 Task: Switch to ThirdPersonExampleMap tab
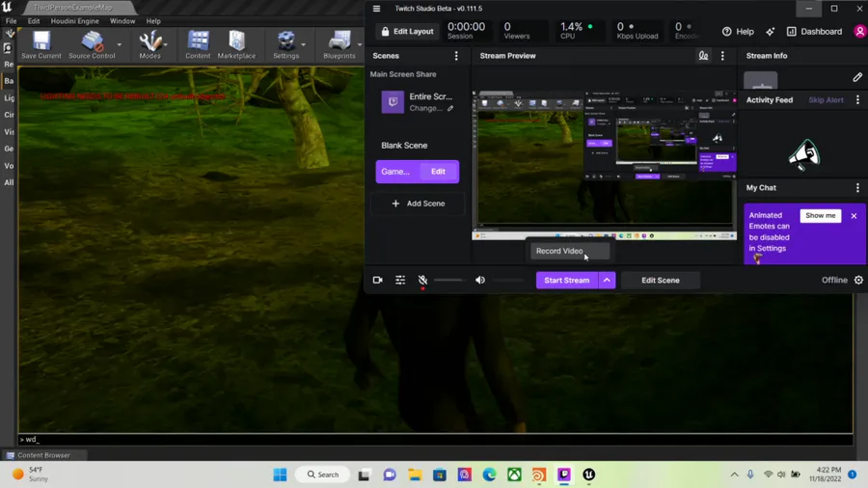point(72,8)
